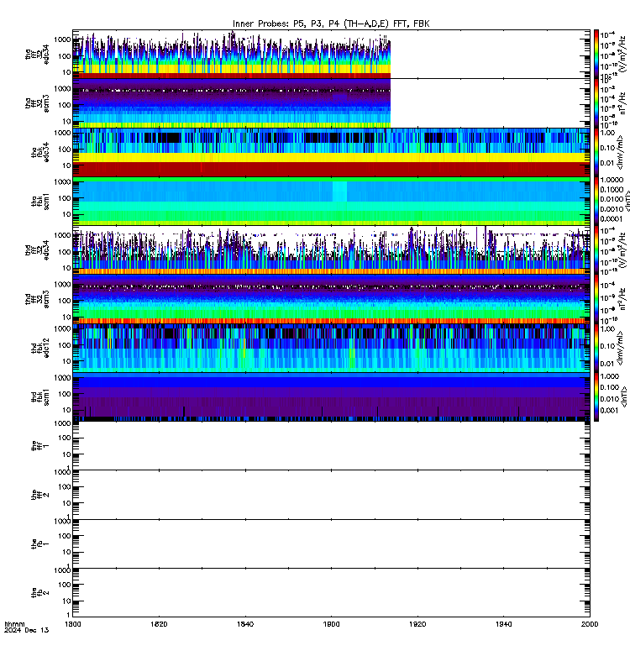Viewport: 630px width, 672px height.
Task: Select the tha fbk scm1 spectrogram panel
Action: pos(331,202)
